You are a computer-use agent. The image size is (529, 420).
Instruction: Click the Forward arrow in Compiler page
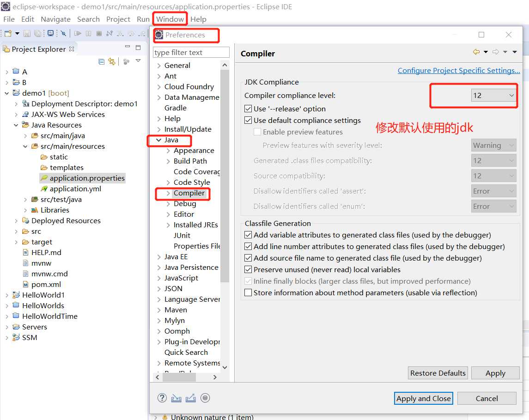496,52
